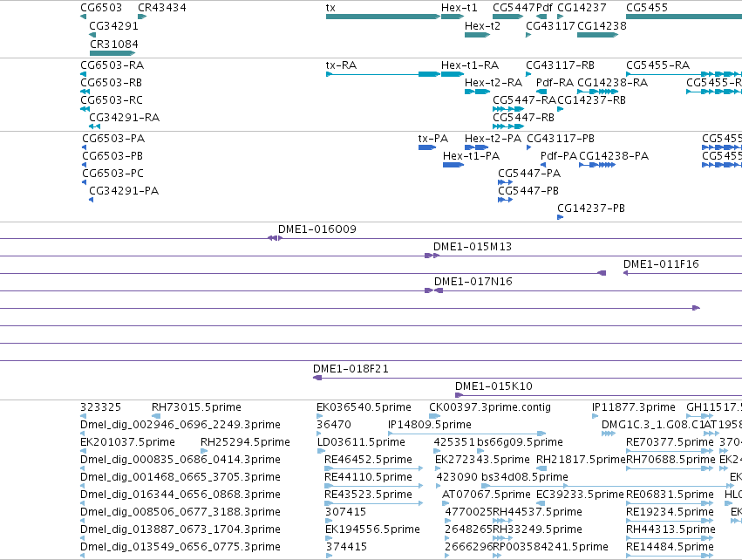This screenshot has width=742, height=560.
Task: Click the CR43434 gene label
Action: (162, 8)
